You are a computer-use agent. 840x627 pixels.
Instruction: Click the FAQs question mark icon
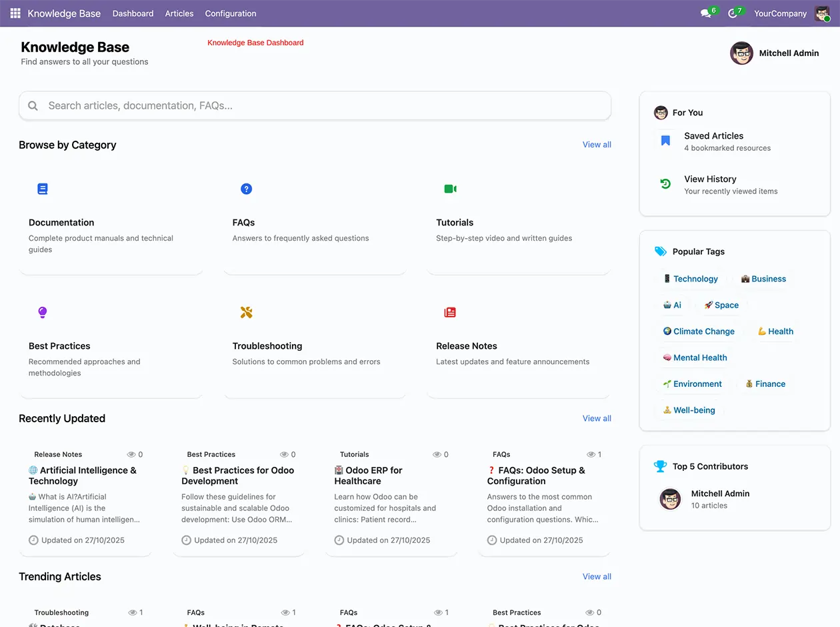pos(247,189)
